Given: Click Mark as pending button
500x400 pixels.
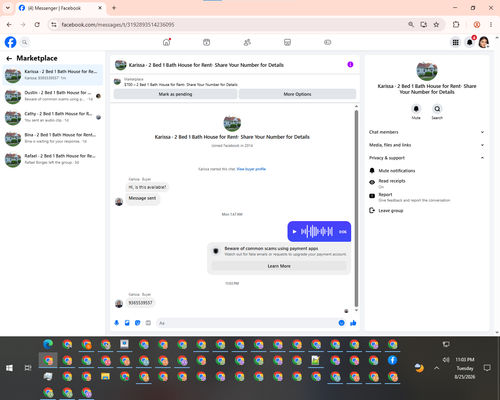Looking at the screenshot, I should [x=175, y=94].
